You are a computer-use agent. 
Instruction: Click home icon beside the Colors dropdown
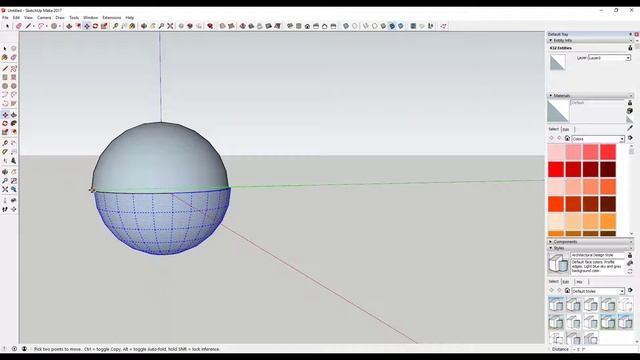[567, 138]
